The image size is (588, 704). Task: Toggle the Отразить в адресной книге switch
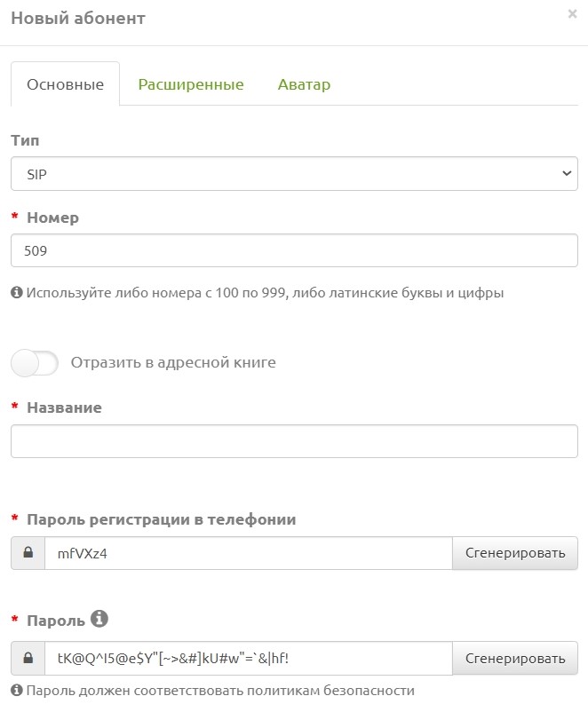pyautogui.click(x=35, y=362)
